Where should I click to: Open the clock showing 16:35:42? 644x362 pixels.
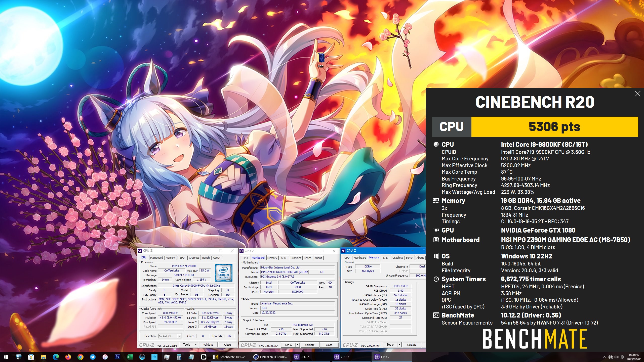click(634, 357)
